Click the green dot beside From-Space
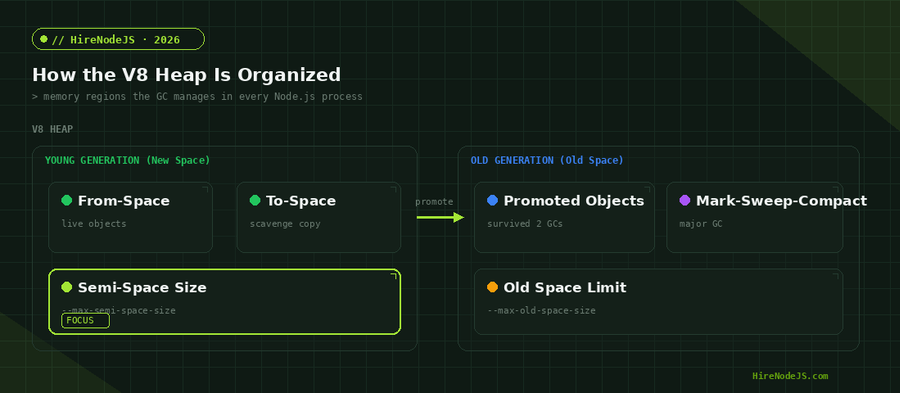The image size is (900, 393). click(67, 200)
